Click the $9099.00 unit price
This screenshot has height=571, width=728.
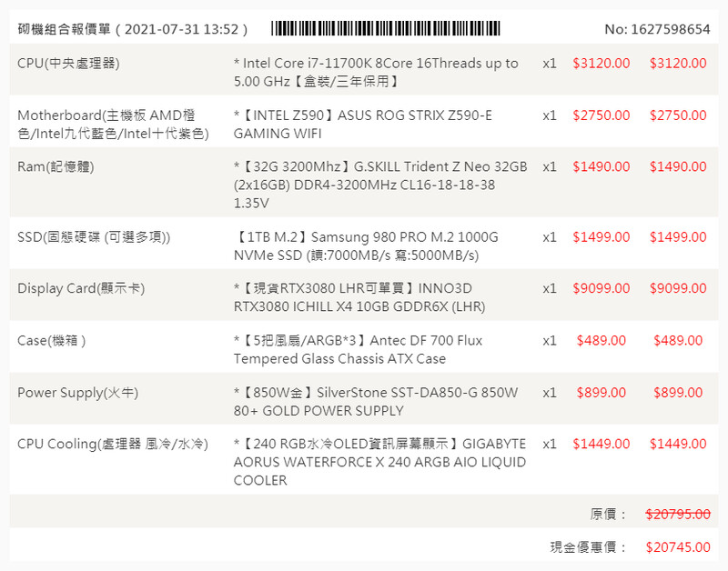coord(601,288)
